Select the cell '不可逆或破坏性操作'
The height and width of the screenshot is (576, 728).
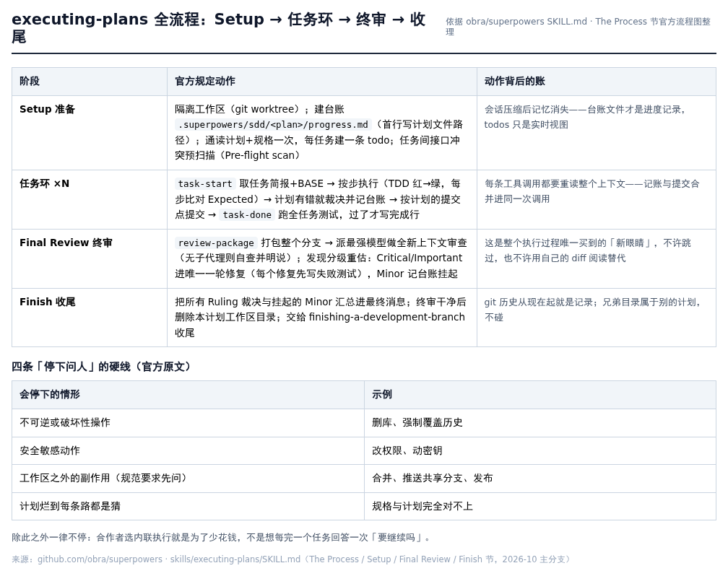tap(188, 423)
